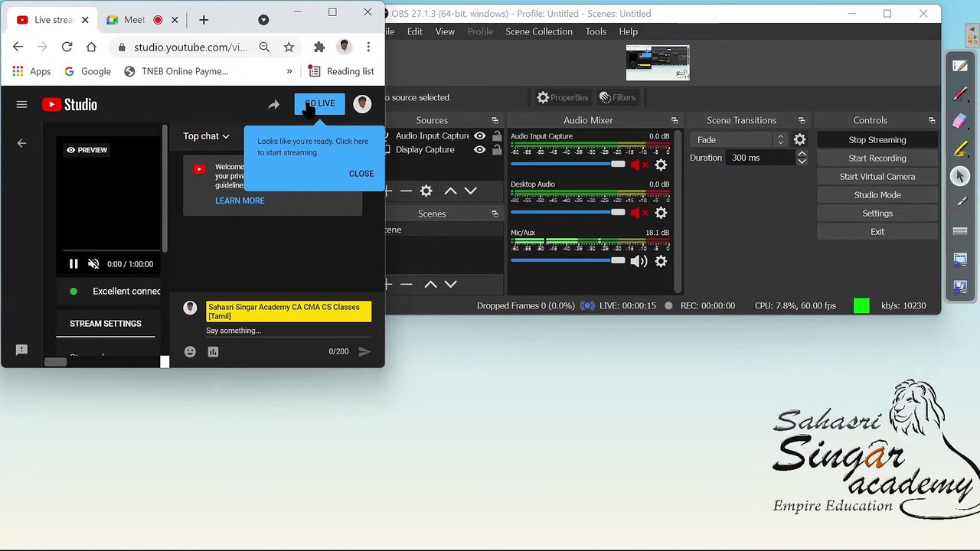Open Desktop Audio mixer settings gear
The width and height of the screenshot is (980, 551).
point(661,213)
